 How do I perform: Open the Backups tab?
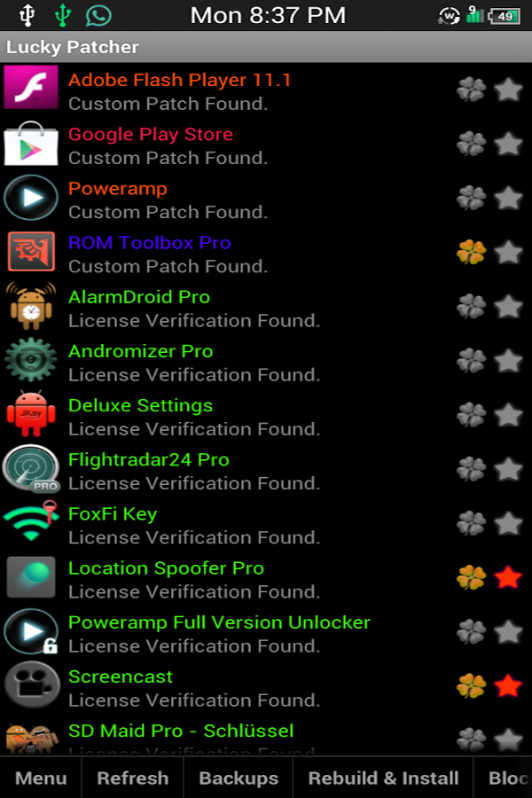(239, 778)
